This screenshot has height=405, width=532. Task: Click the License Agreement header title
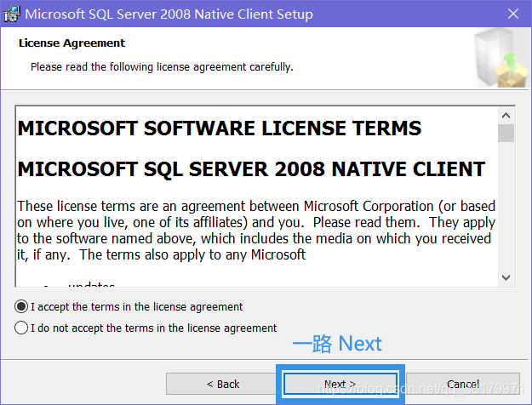coord(72,43)
